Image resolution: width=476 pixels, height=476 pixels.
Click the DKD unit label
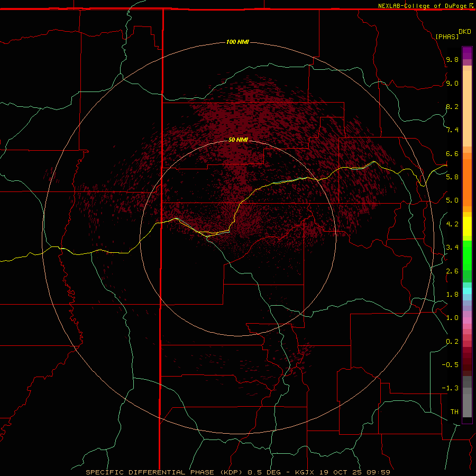click(465, 32)
